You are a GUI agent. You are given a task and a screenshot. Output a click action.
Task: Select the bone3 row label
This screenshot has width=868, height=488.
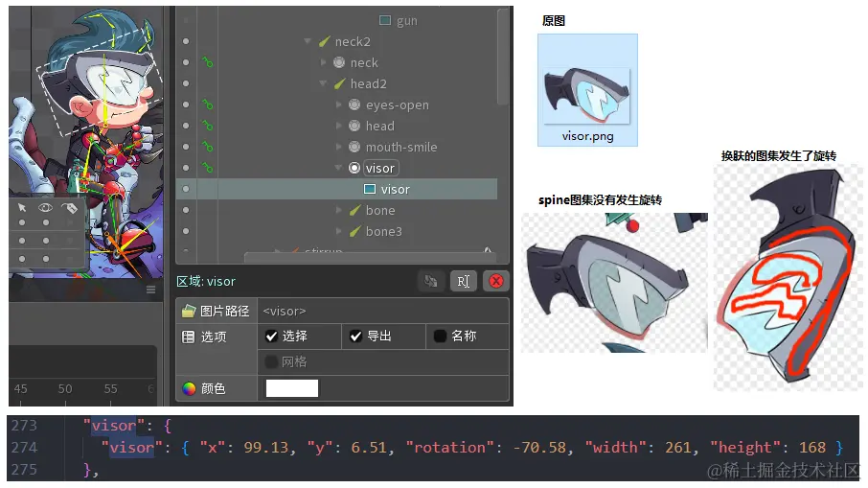tap(383, 232)
